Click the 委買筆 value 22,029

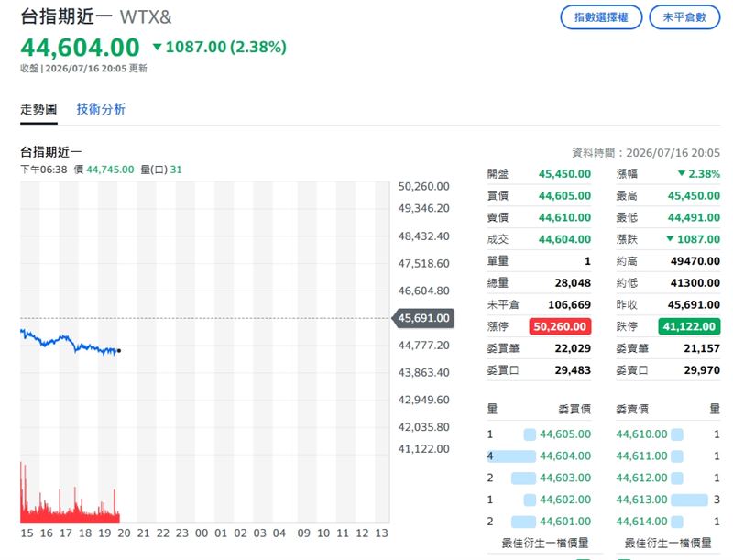pos(573,348)
